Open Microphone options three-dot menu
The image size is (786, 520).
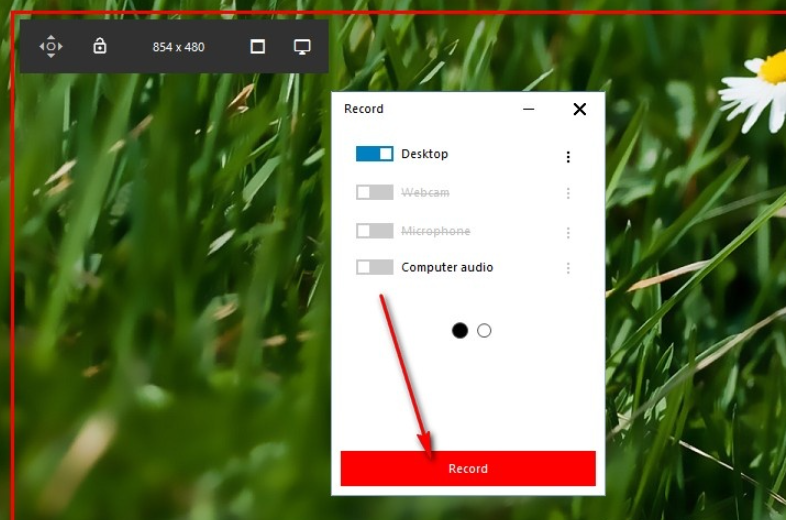point(568,233)
